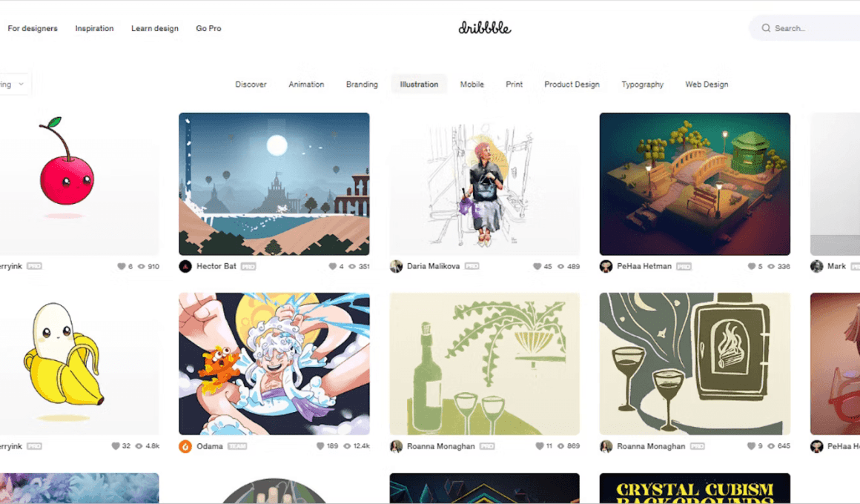Click the views eye icon under cherry shot
This screenshot has width=860, height=504.
[141, 267]
